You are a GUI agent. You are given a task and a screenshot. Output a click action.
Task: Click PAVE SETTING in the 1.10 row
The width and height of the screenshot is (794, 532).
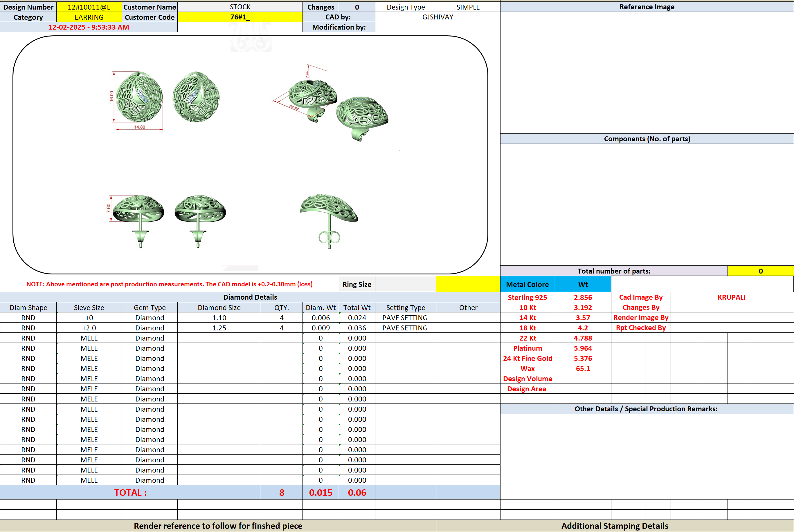405,318
